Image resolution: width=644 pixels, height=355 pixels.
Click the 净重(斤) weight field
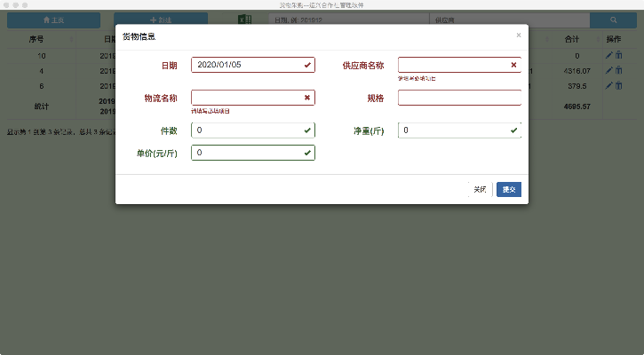click(x=453, y=130)
